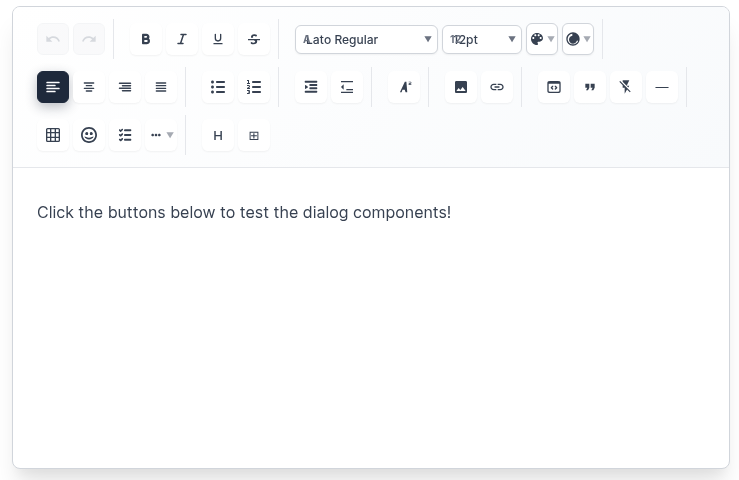Open the text color palette dropdown
This screenshot has height=480, width=739.
[x=542, y=39]
